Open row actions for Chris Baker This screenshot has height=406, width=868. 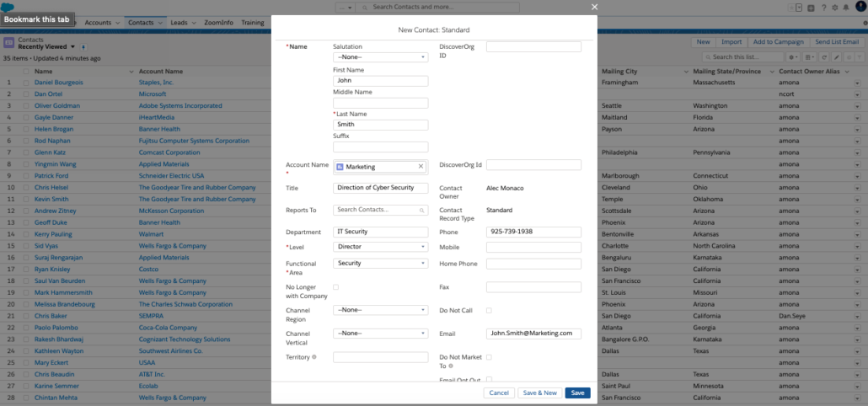[x=858, y=316]
